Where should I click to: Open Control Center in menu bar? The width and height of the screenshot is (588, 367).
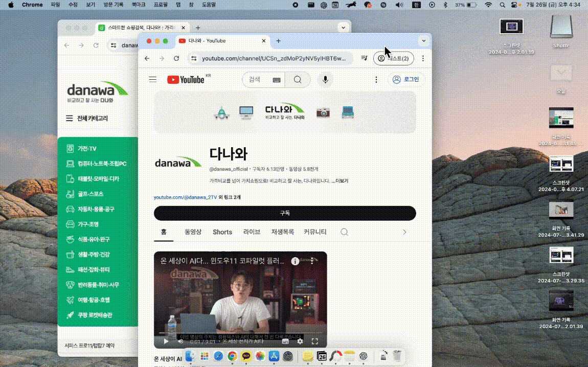(x=514, y=5)
